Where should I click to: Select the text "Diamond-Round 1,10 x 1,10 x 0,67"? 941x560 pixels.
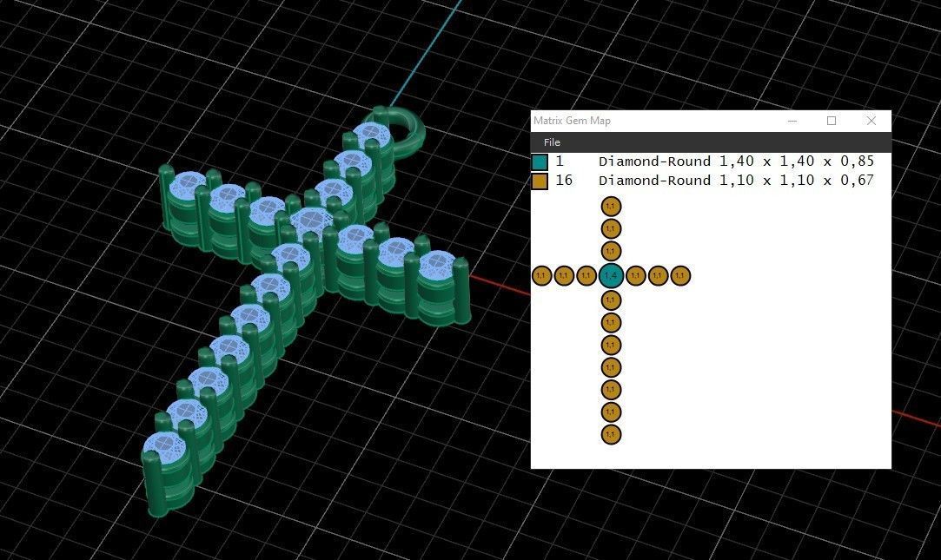(x=736, y=181)
